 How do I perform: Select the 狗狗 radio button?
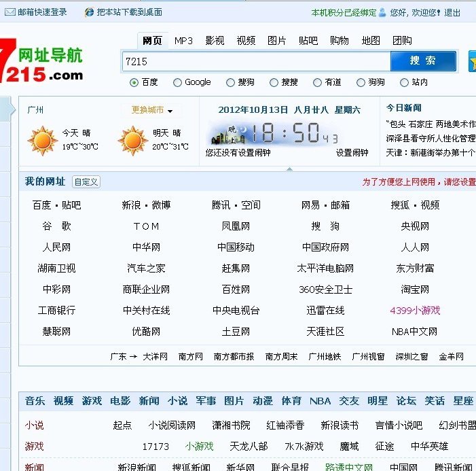(x=361, y=82)
